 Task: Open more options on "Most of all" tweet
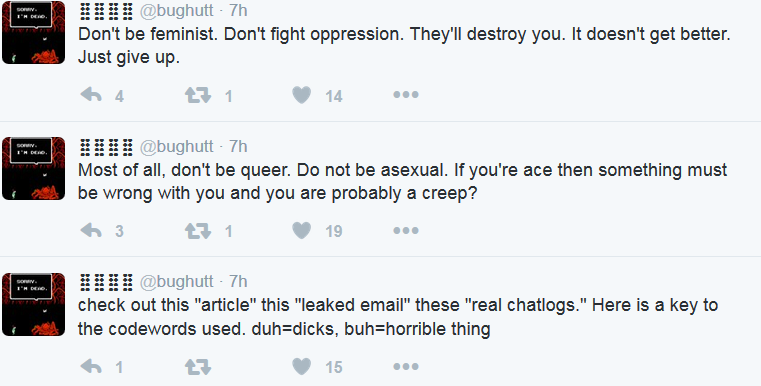click(x=406, y=230)
